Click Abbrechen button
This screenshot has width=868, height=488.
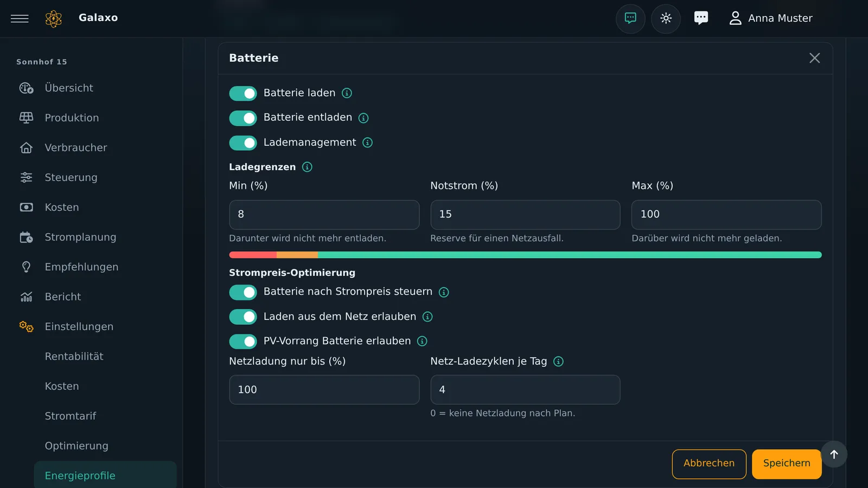pyautogui.click(x=709, y=464)
